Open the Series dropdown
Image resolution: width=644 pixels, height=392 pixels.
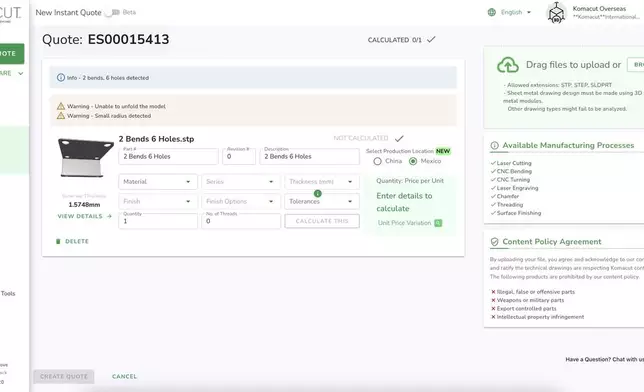point(241,182)
